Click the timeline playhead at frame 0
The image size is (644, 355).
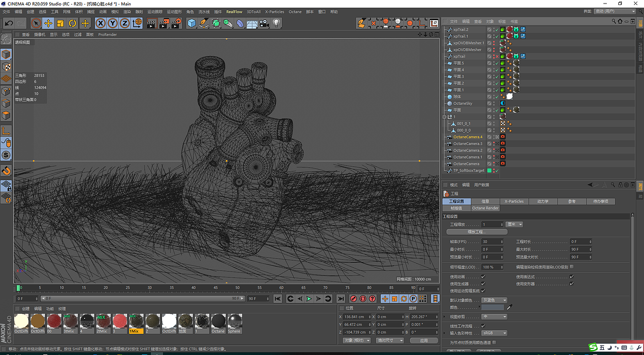tap(19, 288)
